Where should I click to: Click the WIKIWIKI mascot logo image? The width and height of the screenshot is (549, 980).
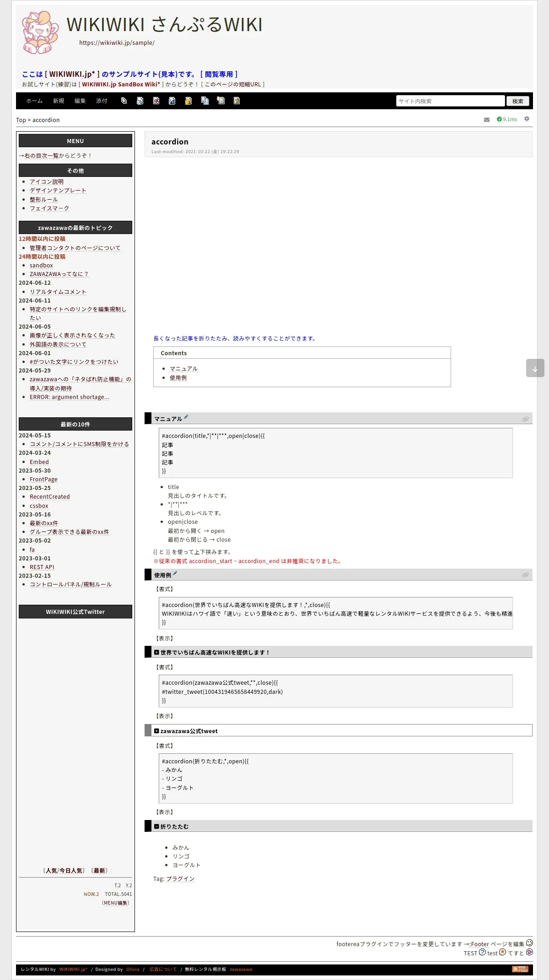(41, 32)
